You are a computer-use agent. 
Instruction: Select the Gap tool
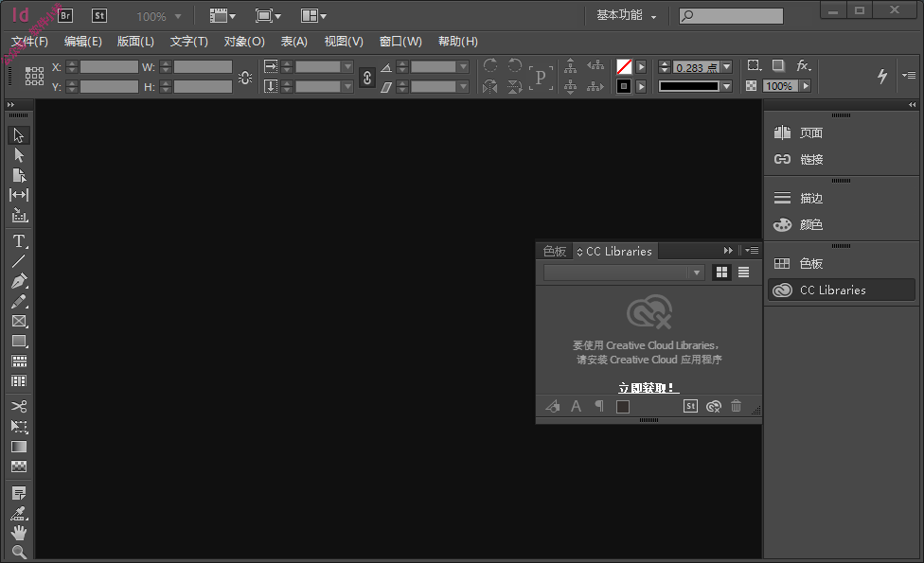click(19, 195)
